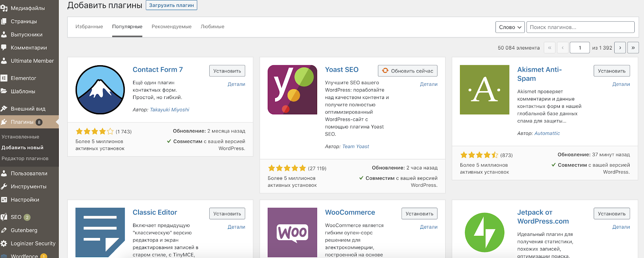Image resolution: width=644 pixels, height=258 pixels.
Task: Open Детали link for Akismet Anti-Spam
Action: click(621, 84)
